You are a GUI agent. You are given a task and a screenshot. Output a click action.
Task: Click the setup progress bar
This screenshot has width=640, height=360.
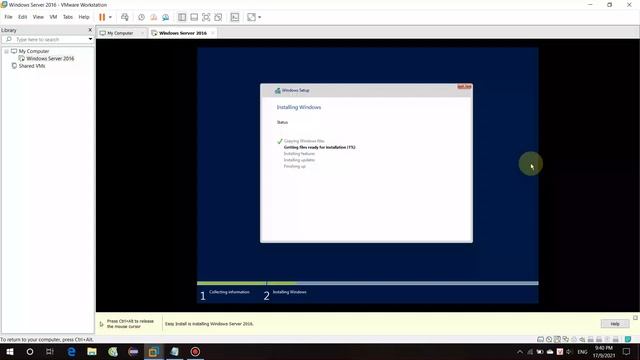click(367, 283)
